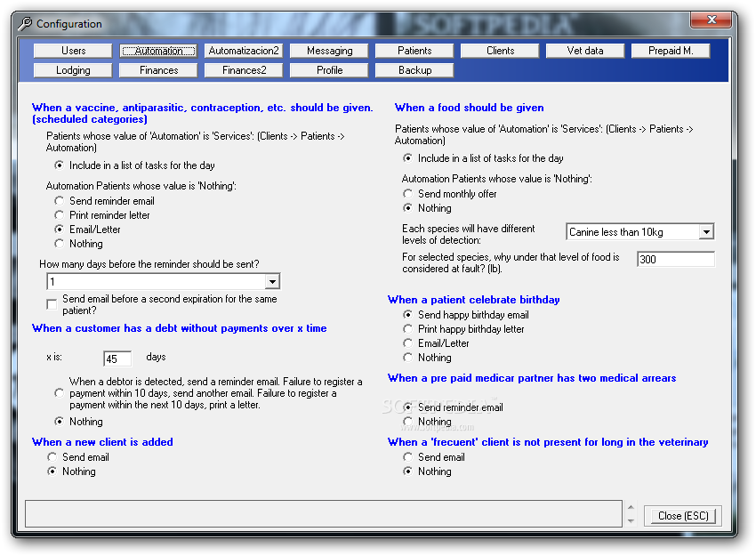
Task: Open the Finances2 tab
Action: click(244, 70)
